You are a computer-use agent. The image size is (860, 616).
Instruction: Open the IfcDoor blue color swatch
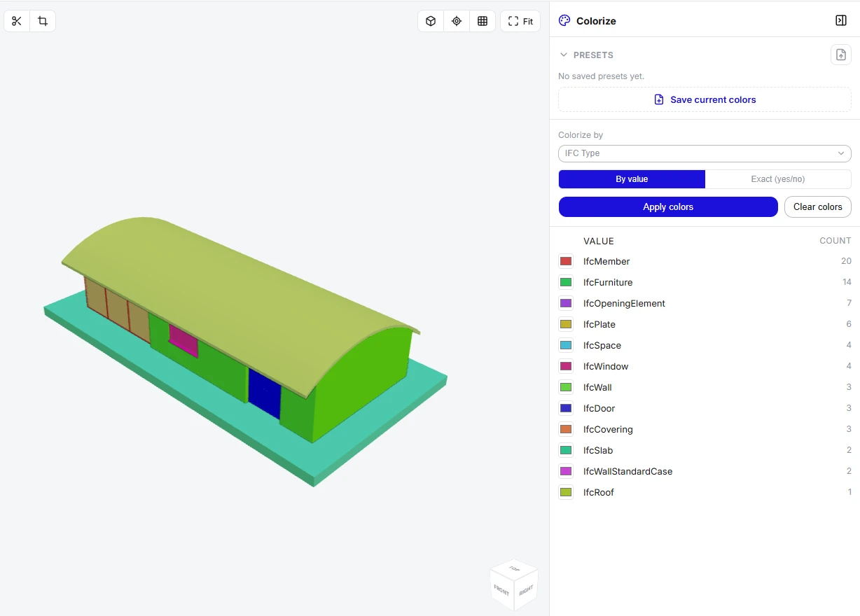point(566,408)
